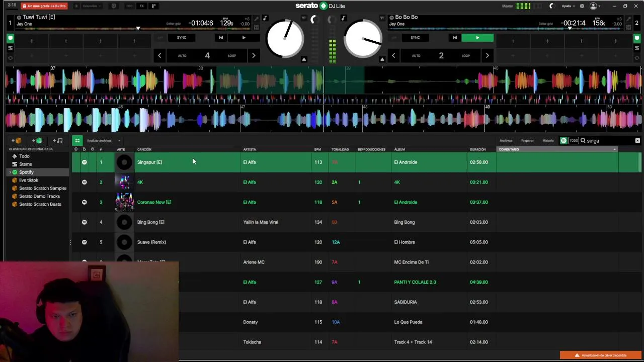Click the Spotify search filter icon
Image resolution: width=644 pixels, height=362 pixels.
[x=563, y=141]
